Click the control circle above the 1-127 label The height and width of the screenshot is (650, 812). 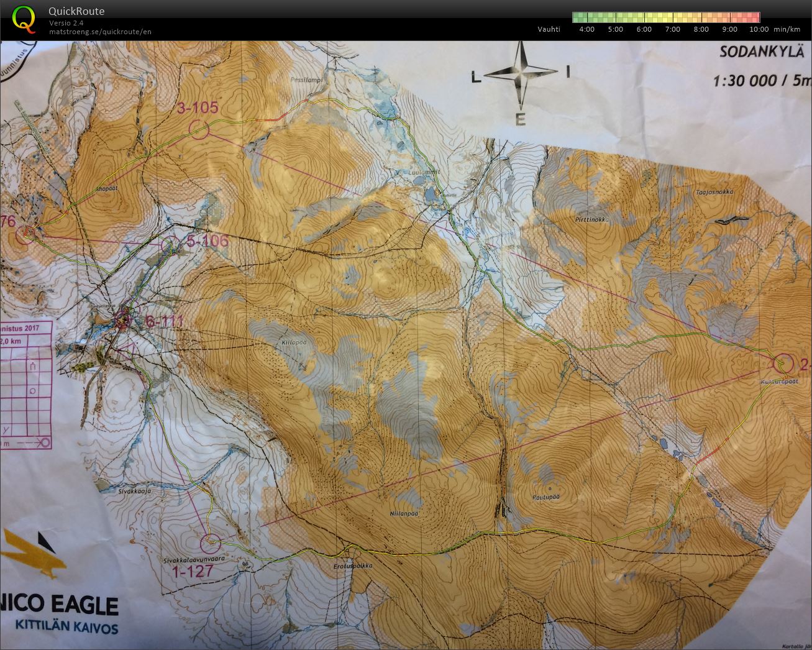(x=212, y=542)
